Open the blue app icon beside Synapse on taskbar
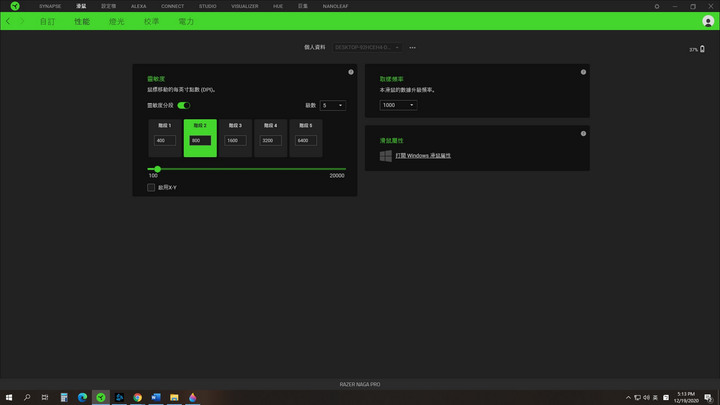The image size is (720, 405). point(119,397)
